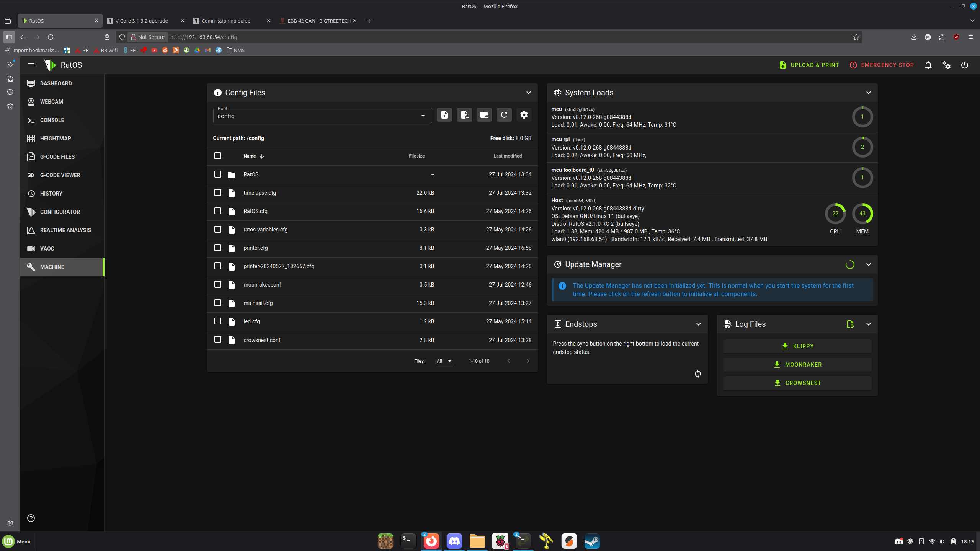
Task: Toggle the select-all files checkbox
Action: (x=218, y=156)
